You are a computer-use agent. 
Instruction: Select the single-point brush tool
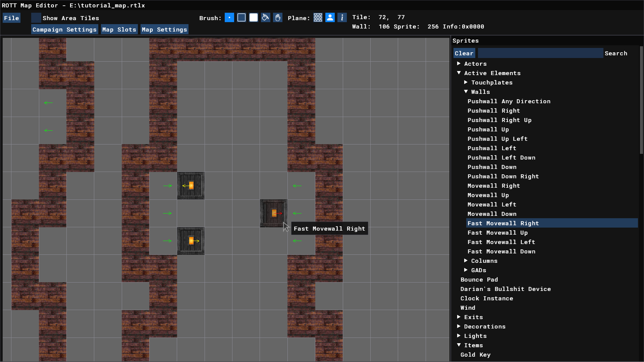point(229,18)
